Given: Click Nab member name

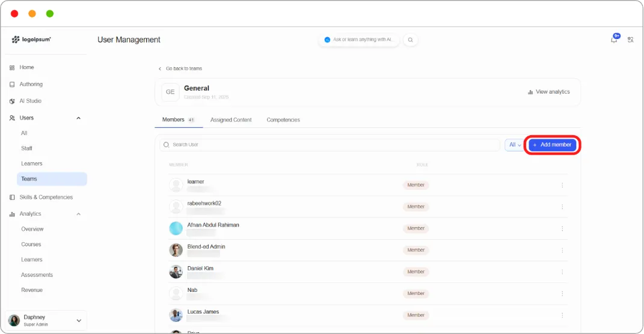Looking at the screenshot, I should pyautogui.click(x=192, y=290).
